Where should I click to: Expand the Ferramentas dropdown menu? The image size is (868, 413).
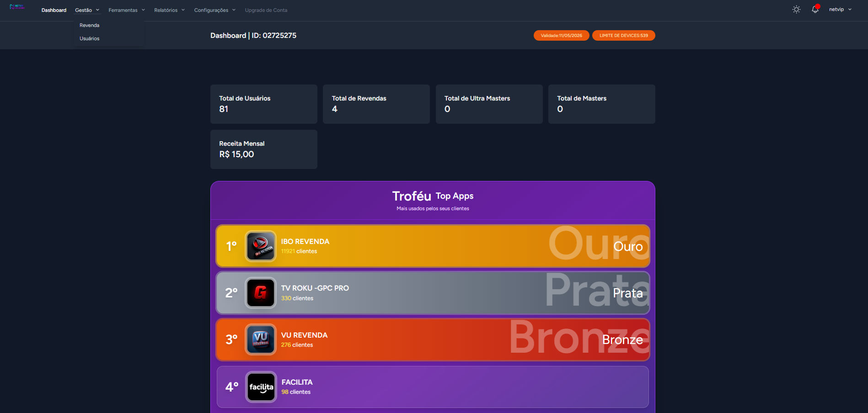pos(126,10)
